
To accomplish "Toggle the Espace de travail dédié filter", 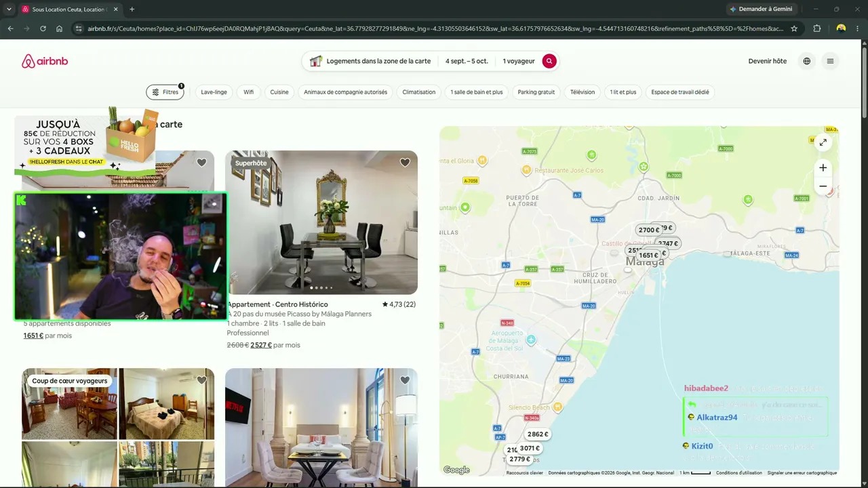I will point(680,92).
